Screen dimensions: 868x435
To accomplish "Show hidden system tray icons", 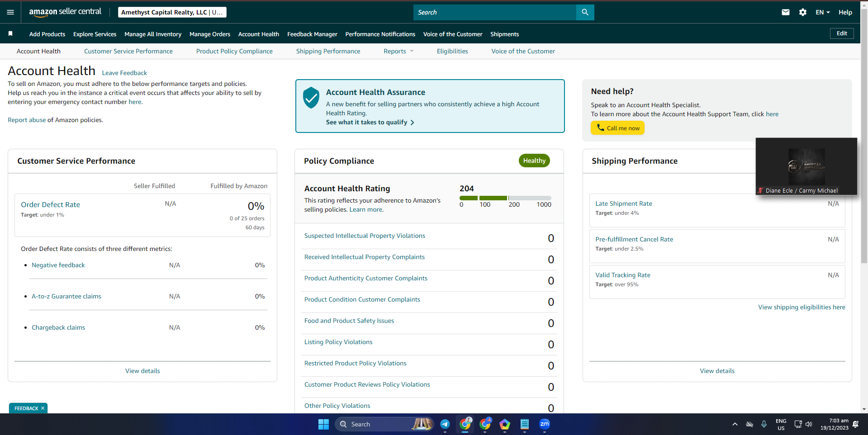I will [735, 424].
